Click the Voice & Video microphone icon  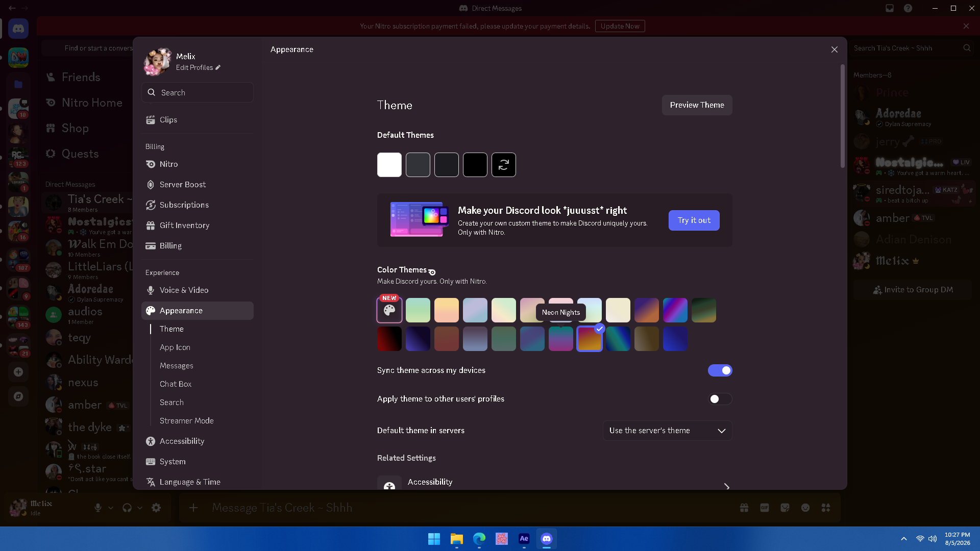click(x=151, y=290)
